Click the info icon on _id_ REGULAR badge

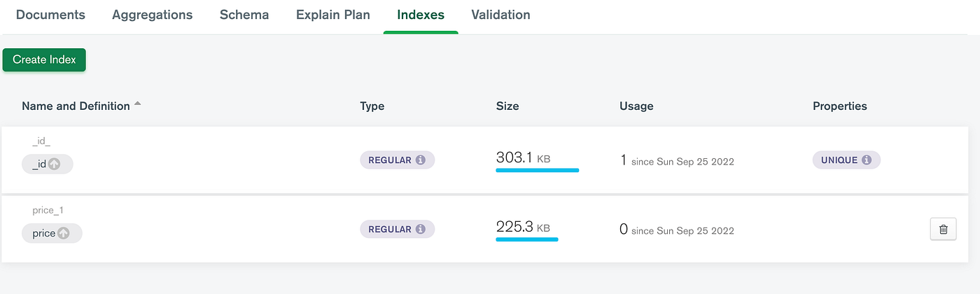click(x=421, y=160)
